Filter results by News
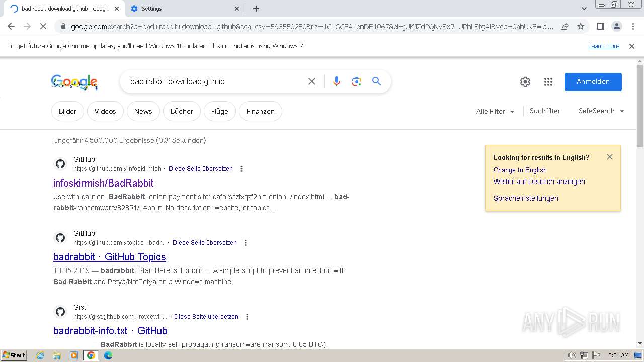 [143, 111]
